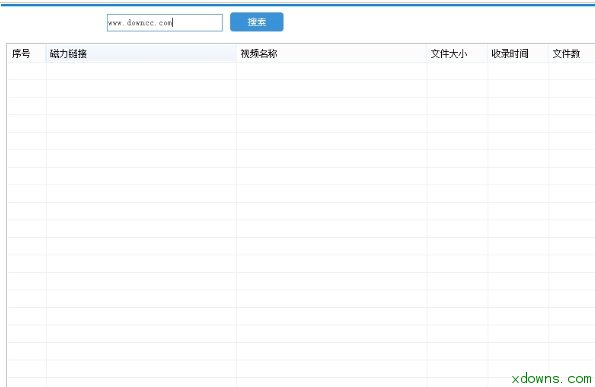The width and height of the screenshot is (595, 387).
Task: Click the 磁力链接 column header
Action: click(141, 53)
